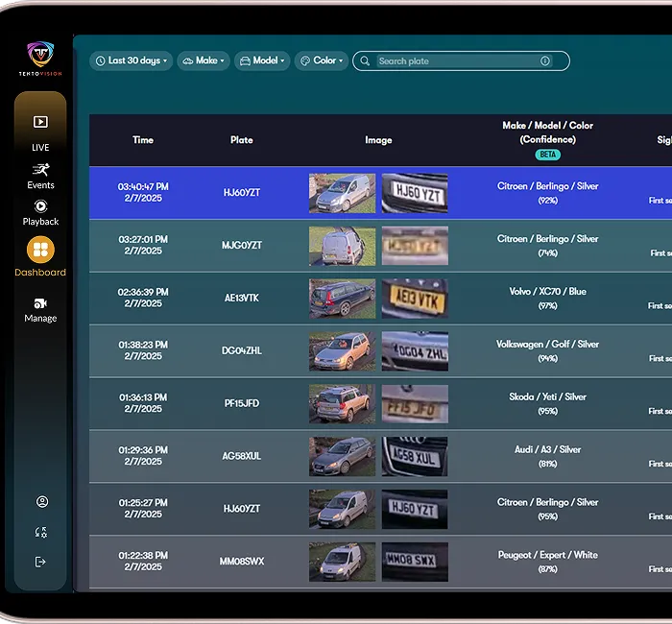Open plate crop thumbnail in AG58XUL row
Screen dimensions: 672x624
click(x=415, y=457)
